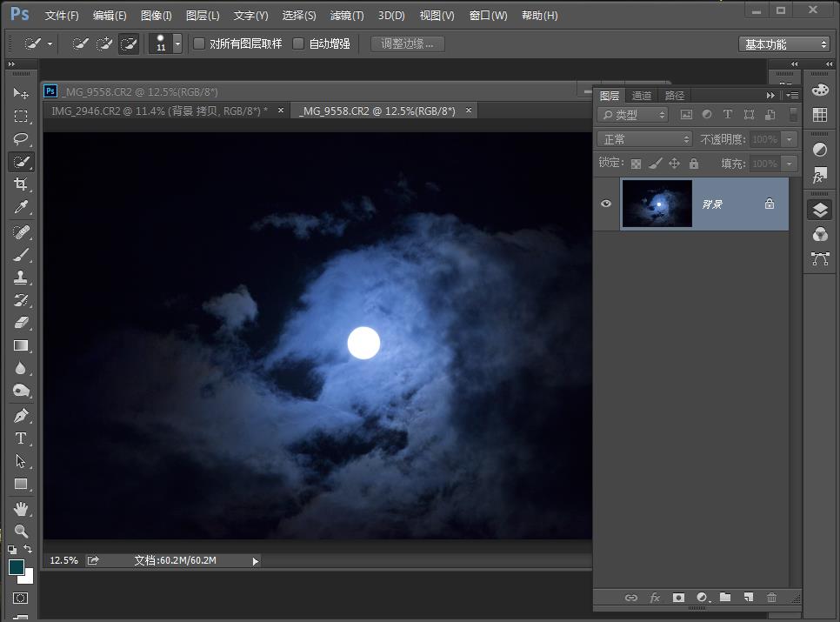Click the zoom percentage field 12.5%
This screenshot has width=840, height=622.
(63, 560)
